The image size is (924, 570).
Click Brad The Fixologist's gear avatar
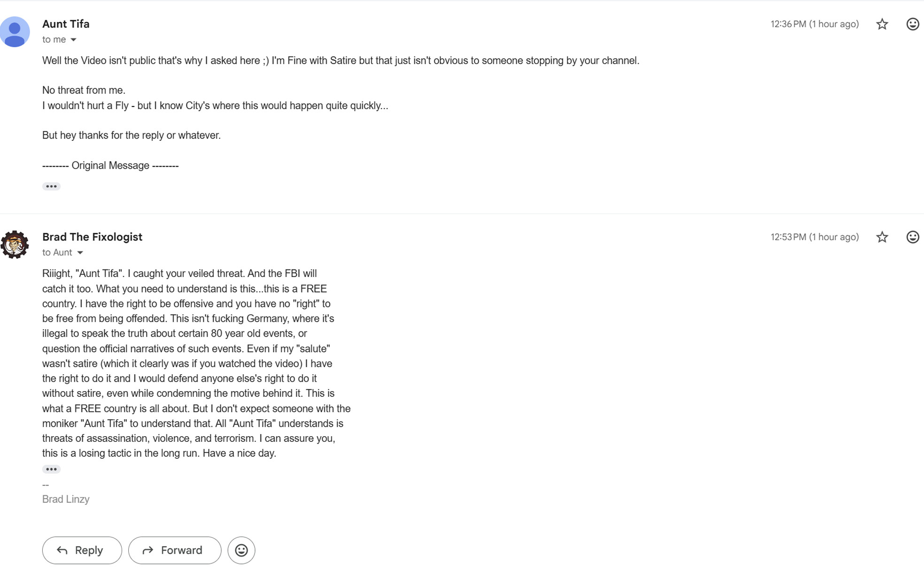pos(15,245)
